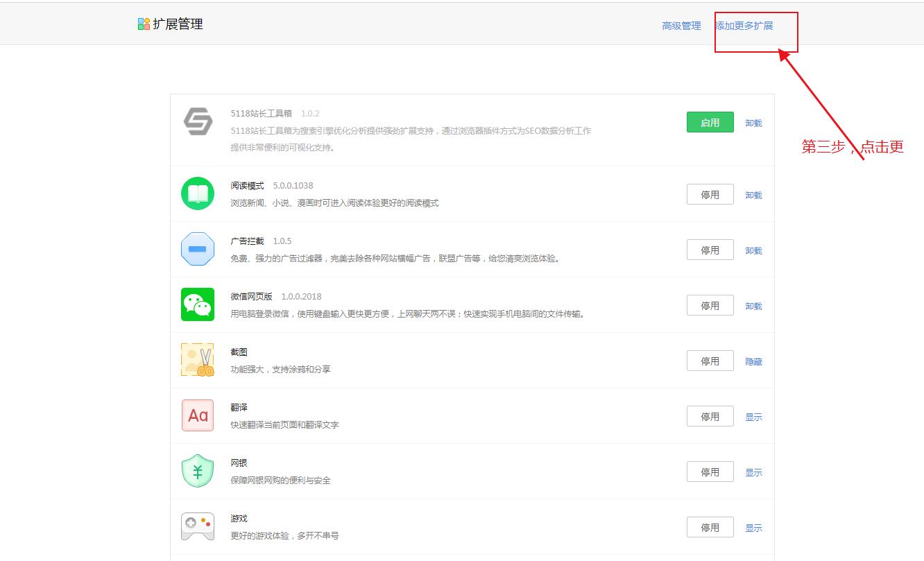This screenshot has height=561, width=924.
Task: Open 添加更多扩展 link
Action: pyautogui.click(x=744, y=26)
